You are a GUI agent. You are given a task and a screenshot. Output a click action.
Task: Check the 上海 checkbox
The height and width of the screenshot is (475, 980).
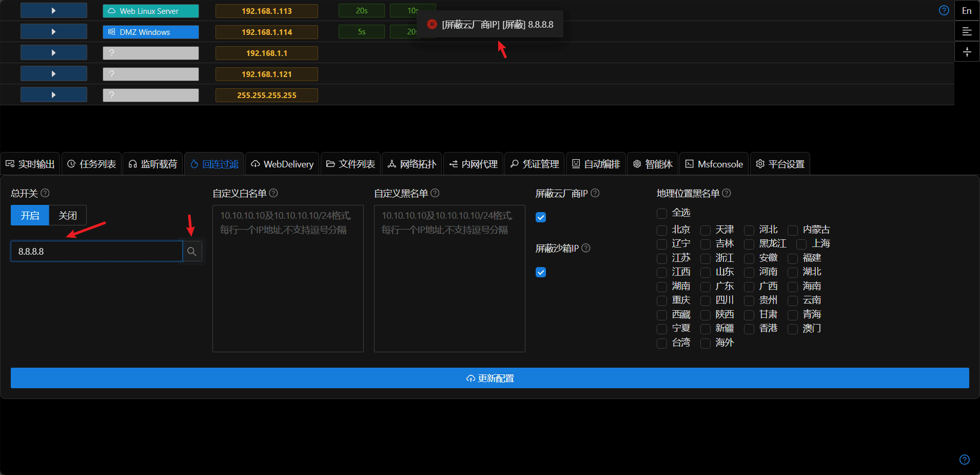pyautogui.click(x=802, y=244)
